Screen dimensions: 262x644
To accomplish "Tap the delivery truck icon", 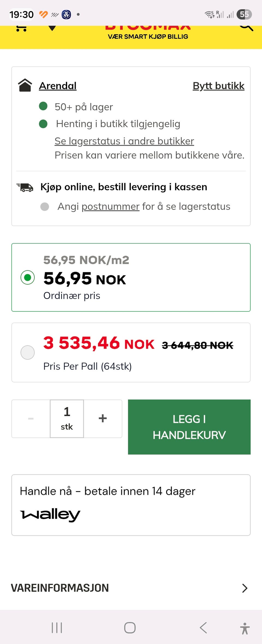I will [x=25, y=187].
